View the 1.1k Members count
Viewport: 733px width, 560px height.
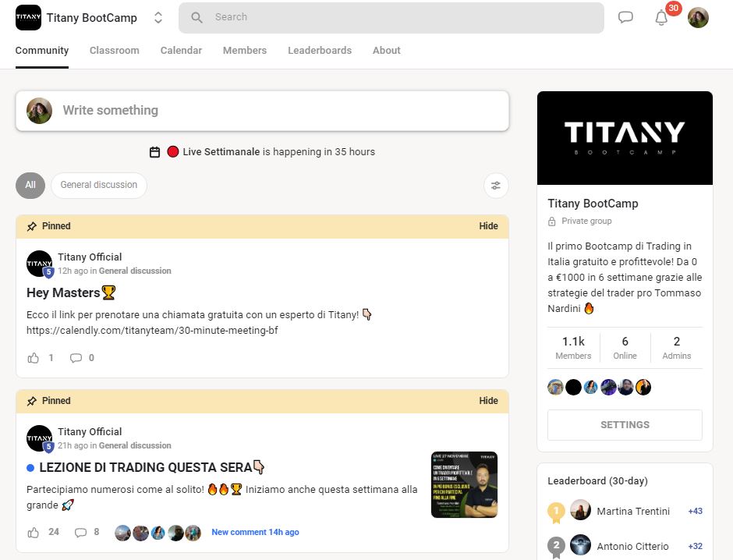(574, 348)
